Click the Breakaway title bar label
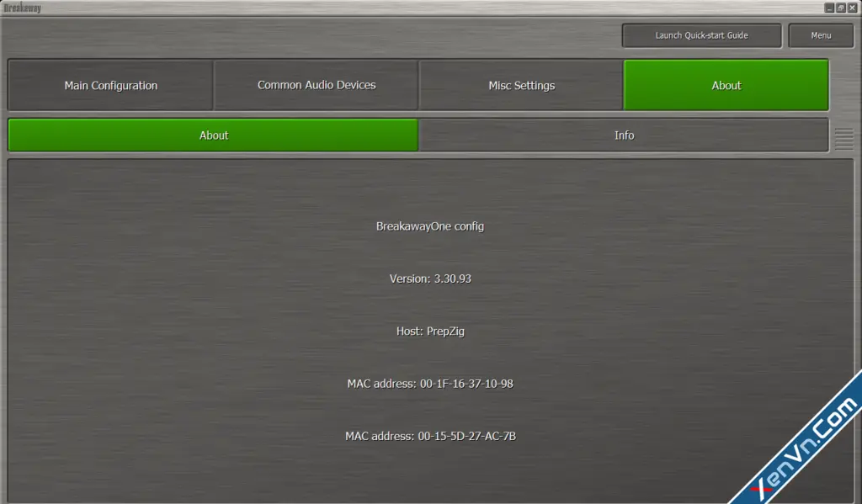 23,8
